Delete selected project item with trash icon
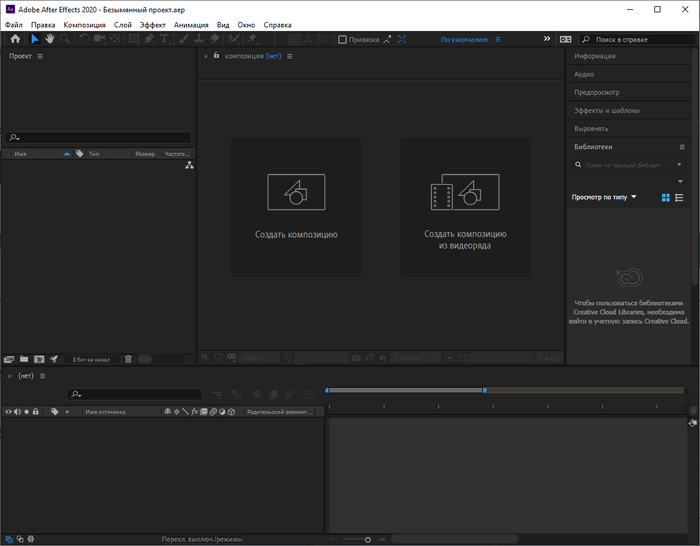 (128, 359)
